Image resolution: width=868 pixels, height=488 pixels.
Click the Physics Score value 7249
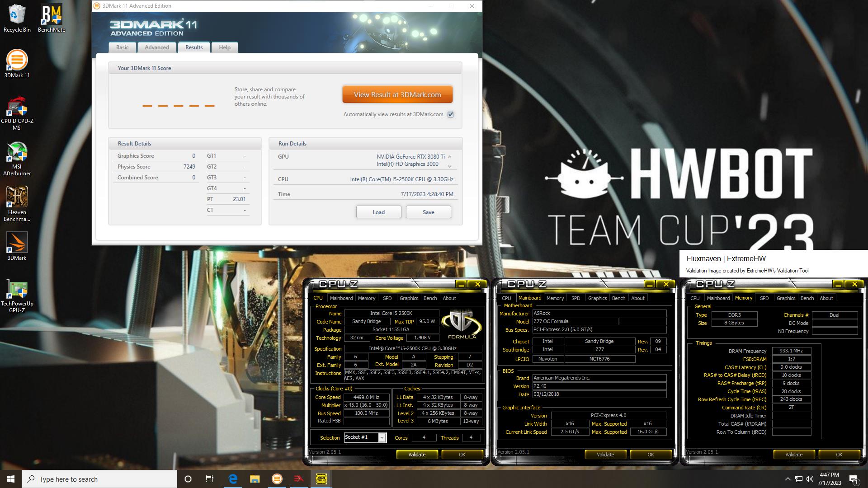[x=189, y=167]
